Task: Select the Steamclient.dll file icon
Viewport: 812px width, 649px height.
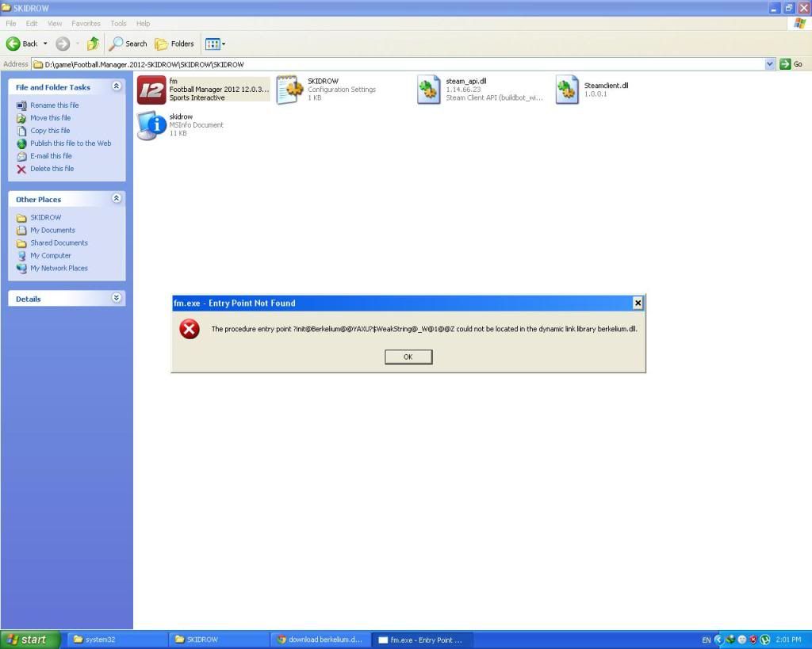Action: pos(567,90)
